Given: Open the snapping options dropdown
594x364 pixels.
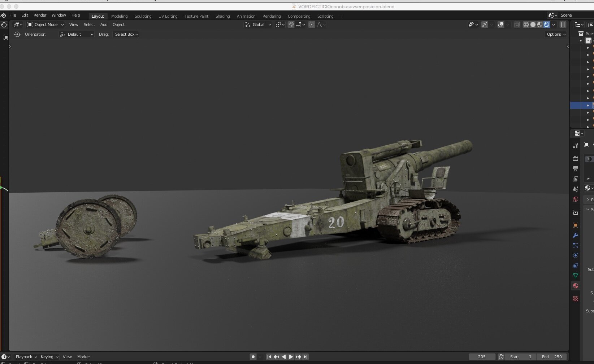Looking at the screenshot, I should point(300,25).
